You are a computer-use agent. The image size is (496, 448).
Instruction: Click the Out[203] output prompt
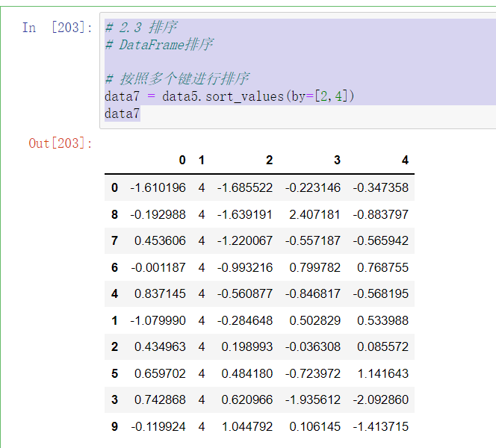click(x=61, y=143)
